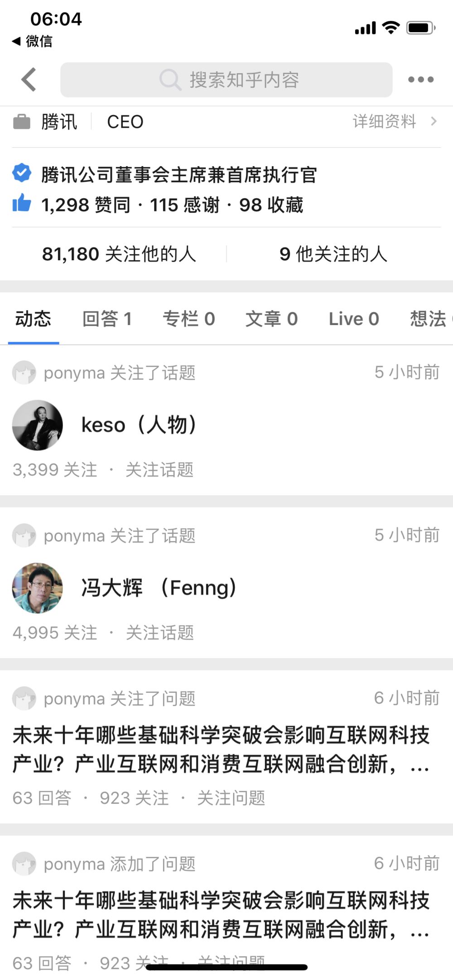
Task: Tap the search magnifier icon
Action: pos(170,80)
